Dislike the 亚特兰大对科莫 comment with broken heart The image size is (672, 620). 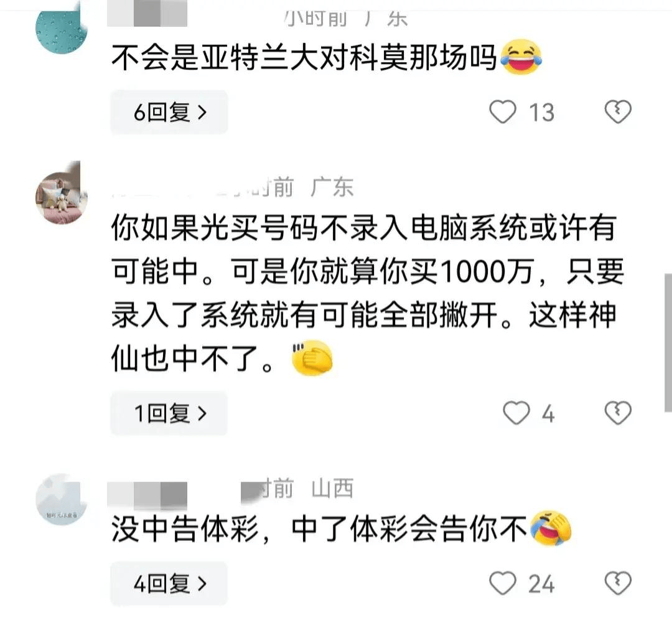point(618,112)
